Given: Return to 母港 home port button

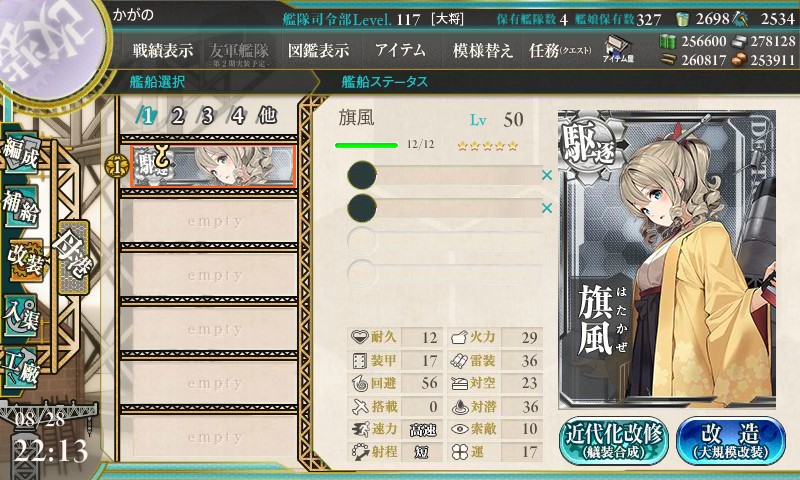Looking at the screenshot, I should click(x=74, y=257).
